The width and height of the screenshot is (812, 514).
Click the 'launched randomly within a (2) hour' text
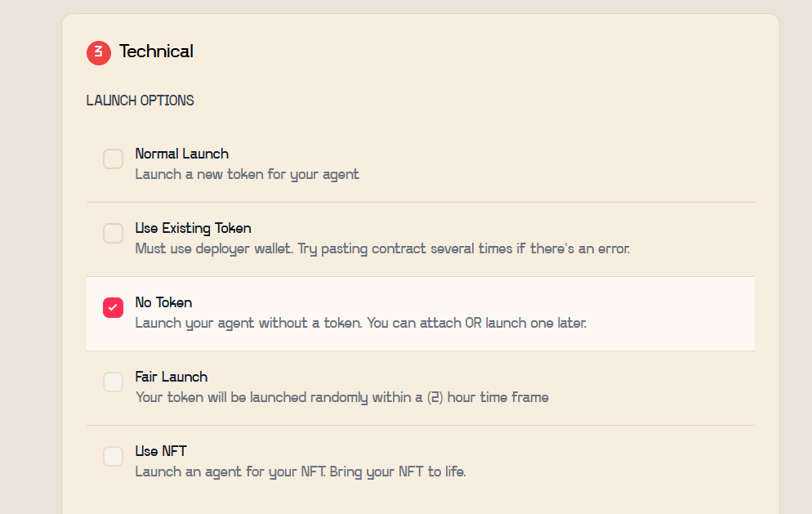pyautogui.click(x=341, y=397)
